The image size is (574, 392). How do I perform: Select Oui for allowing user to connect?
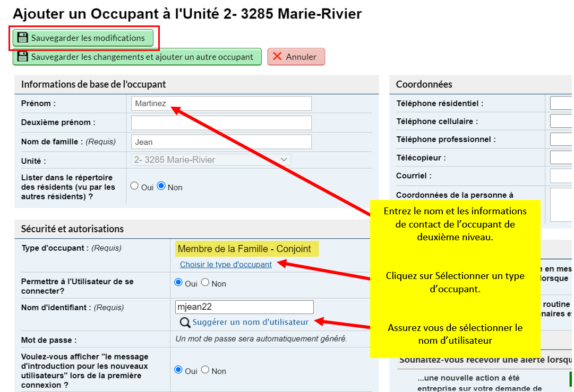(x=178, y=282)
